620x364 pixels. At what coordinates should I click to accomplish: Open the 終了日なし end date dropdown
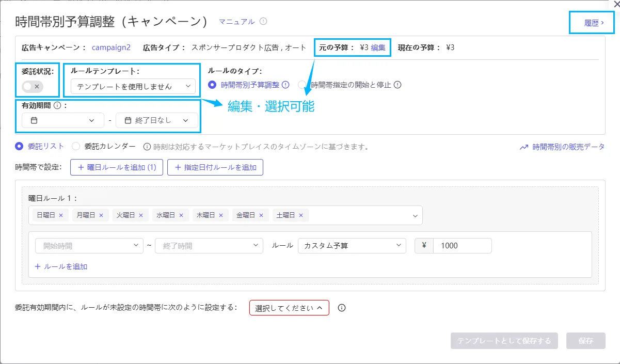[157, 120]
